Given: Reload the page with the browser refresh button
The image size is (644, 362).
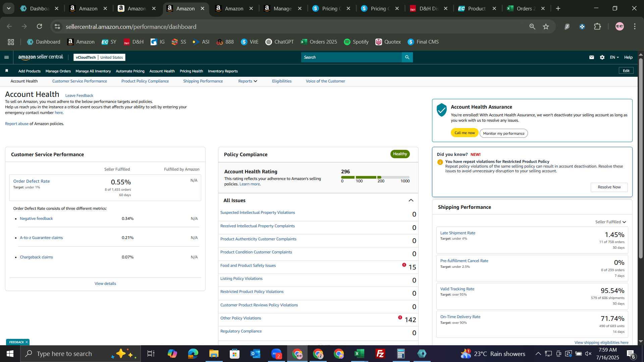Looking at the screenshot, I should point(40,26).
